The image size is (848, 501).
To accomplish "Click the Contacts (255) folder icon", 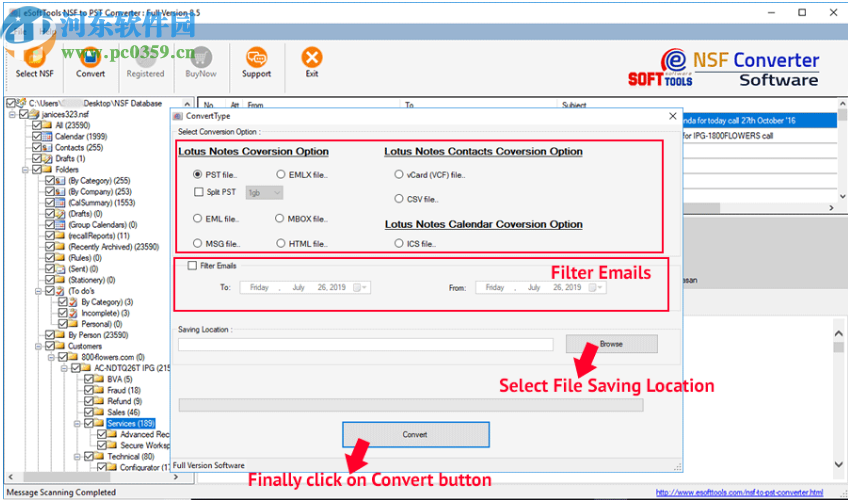I will pos(48,147).
